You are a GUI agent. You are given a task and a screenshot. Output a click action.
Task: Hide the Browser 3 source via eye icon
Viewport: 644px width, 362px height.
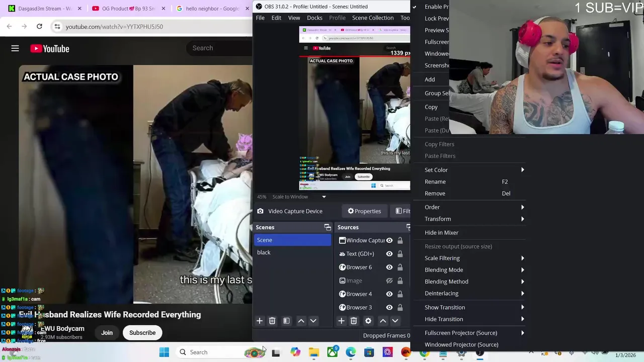click(x=389, y=307)
